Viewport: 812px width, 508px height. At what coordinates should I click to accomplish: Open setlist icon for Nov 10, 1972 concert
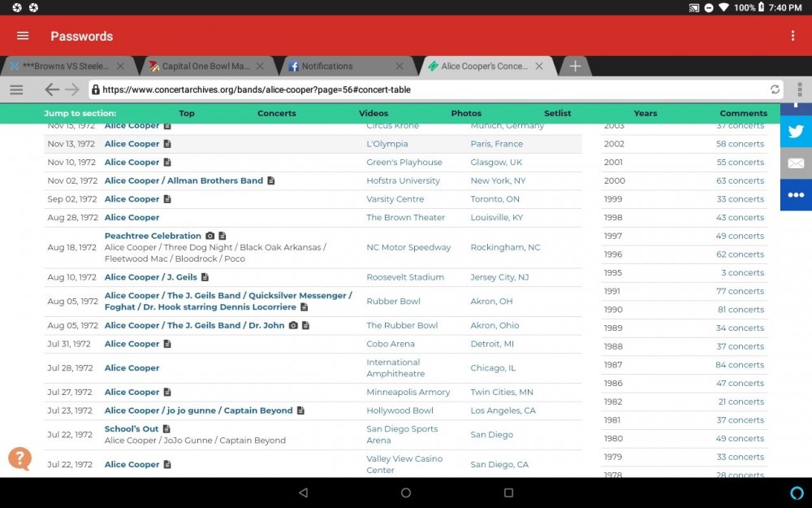167,163
